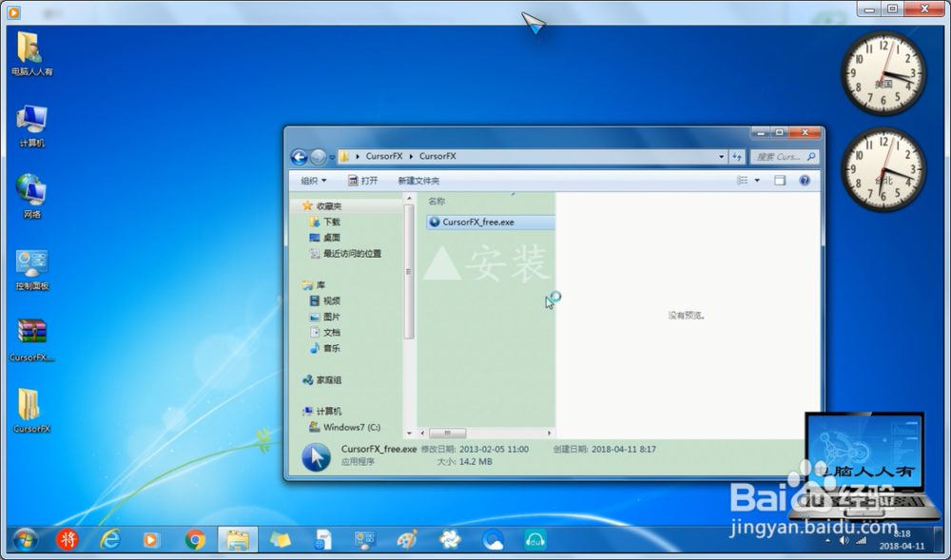Open Explorer help icon
This screenshot has width=951, height=560.
[805, 181]
